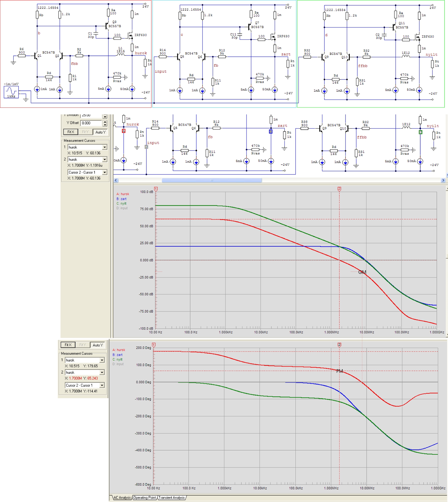Click cursor 1 marker on phase plot
Viewport: 448px width, 502px height.
point(154,345)
